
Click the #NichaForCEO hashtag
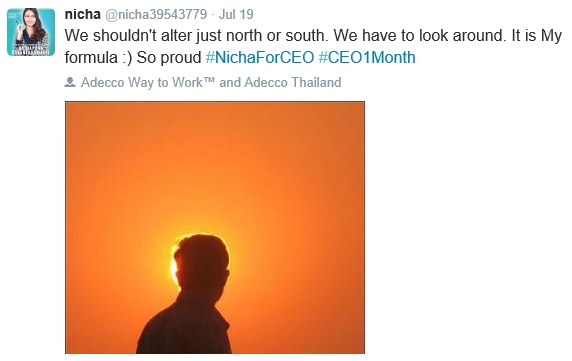pos(260,57)
